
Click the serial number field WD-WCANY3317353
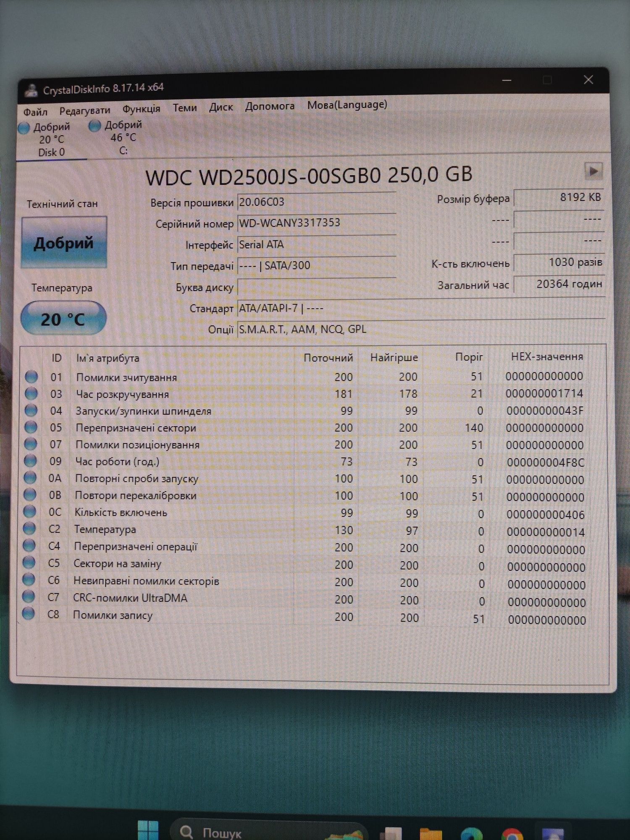pos(316,223)
